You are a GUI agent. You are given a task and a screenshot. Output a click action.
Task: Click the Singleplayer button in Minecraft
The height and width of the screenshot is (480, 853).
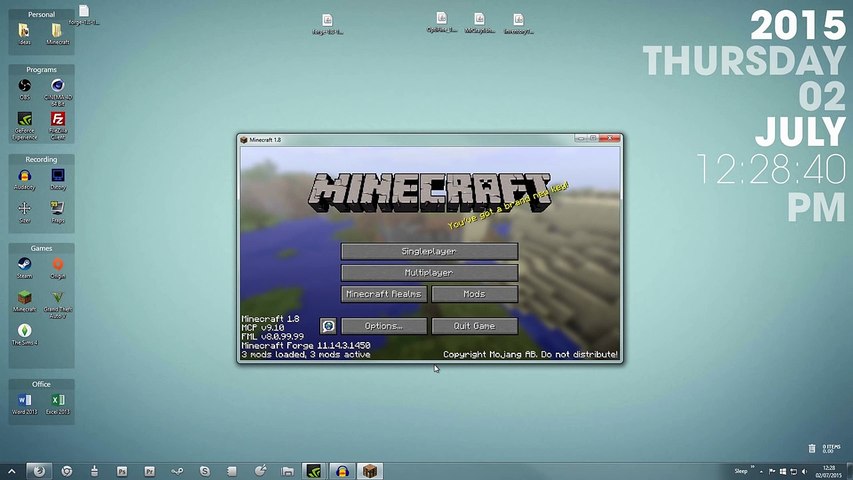click(429, 251)
